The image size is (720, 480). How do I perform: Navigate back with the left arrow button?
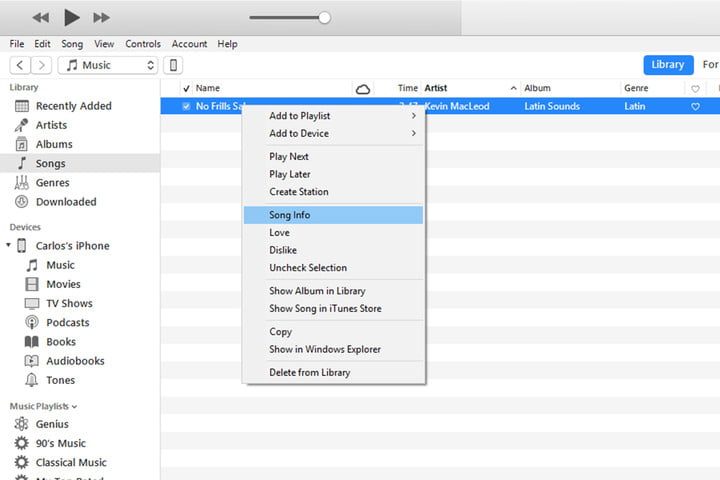[20, 65]
